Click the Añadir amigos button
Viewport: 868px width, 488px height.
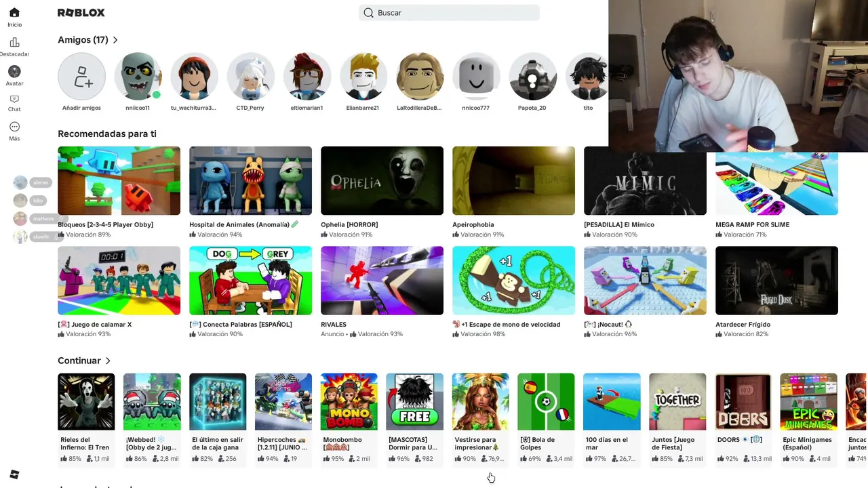(x=81, y=77)
